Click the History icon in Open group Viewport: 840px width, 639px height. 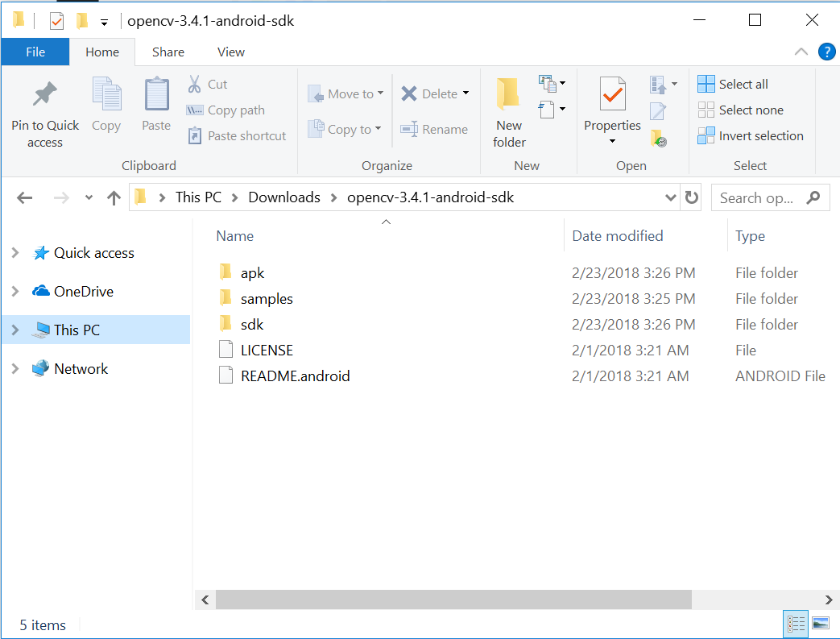[659, 139]
